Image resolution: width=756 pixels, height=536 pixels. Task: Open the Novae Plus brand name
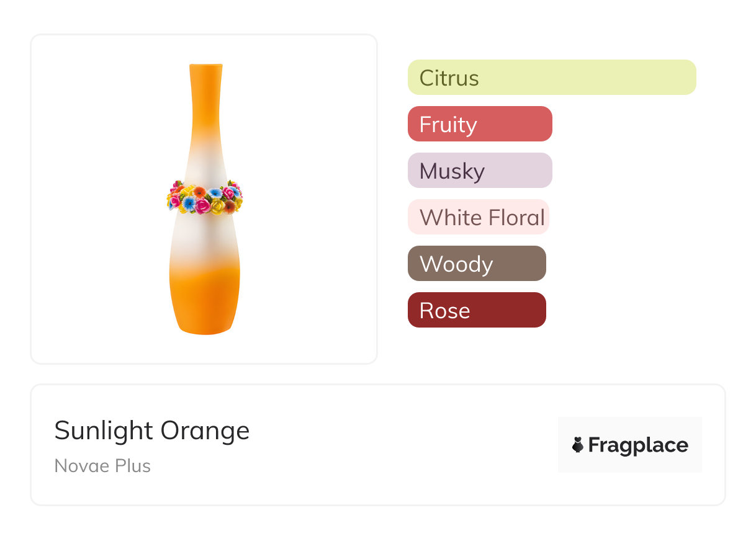(x=102, y=466)
